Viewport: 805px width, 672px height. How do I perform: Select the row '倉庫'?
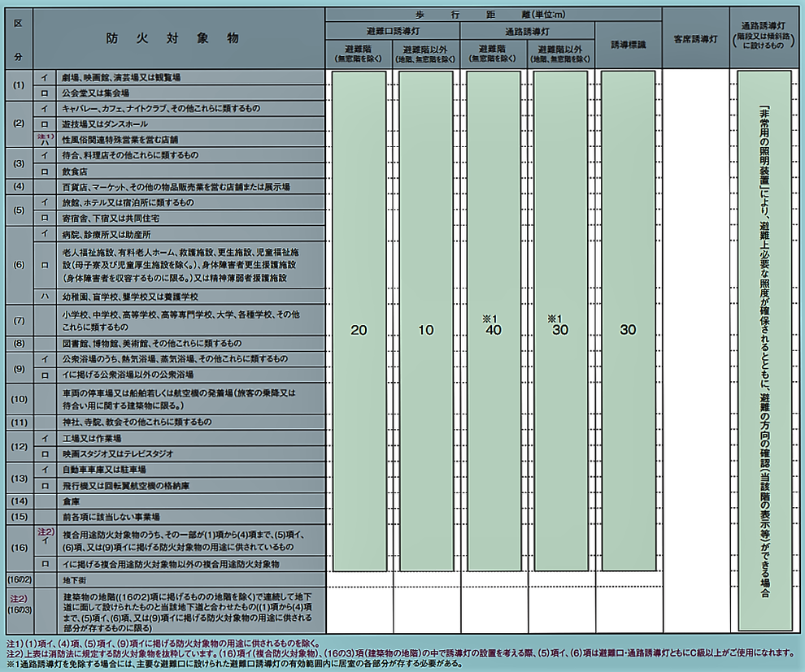pos(190,501)
